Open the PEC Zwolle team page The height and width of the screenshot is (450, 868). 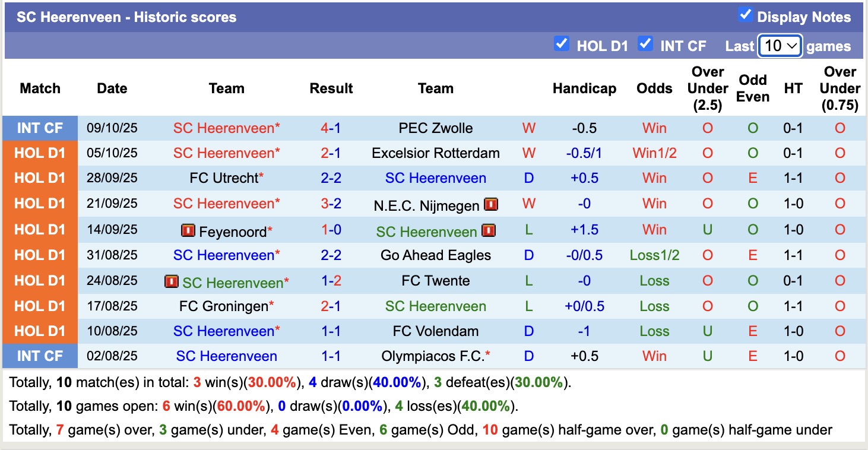click(x=436, y=127)
